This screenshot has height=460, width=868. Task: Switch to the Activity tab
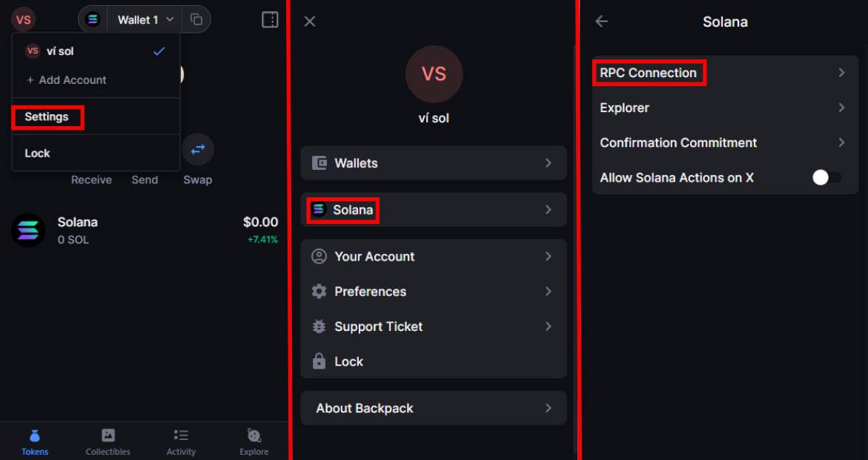point(181,442)
